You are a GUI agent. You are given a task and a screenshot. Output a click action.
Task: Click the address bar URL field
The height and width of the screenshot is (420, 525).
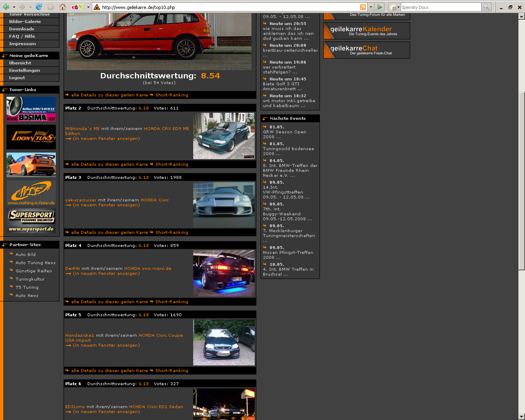pyautogui.click(x=230, y=7)
